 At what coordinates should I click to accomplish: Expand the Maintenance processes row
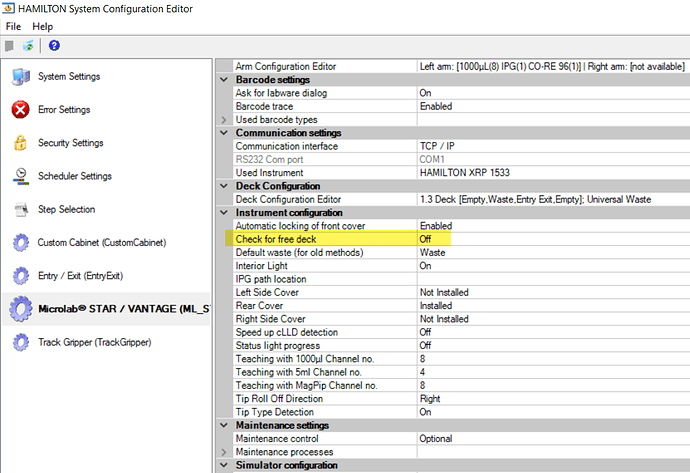pyautogui.click(x=224, y=452)
